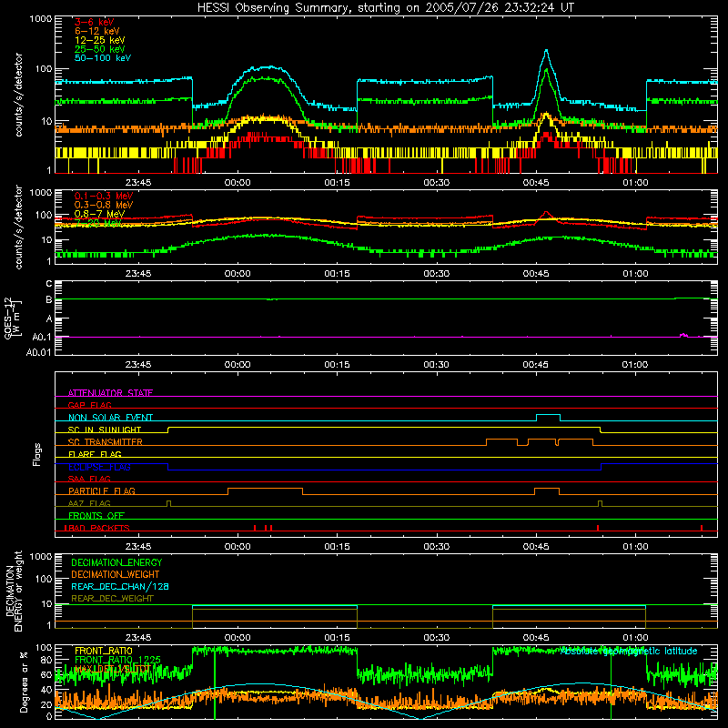The height and width of the screenshot is (728, 728).
Task: Select the yellow 12-25 keV legend label
Action: point(99,40)
